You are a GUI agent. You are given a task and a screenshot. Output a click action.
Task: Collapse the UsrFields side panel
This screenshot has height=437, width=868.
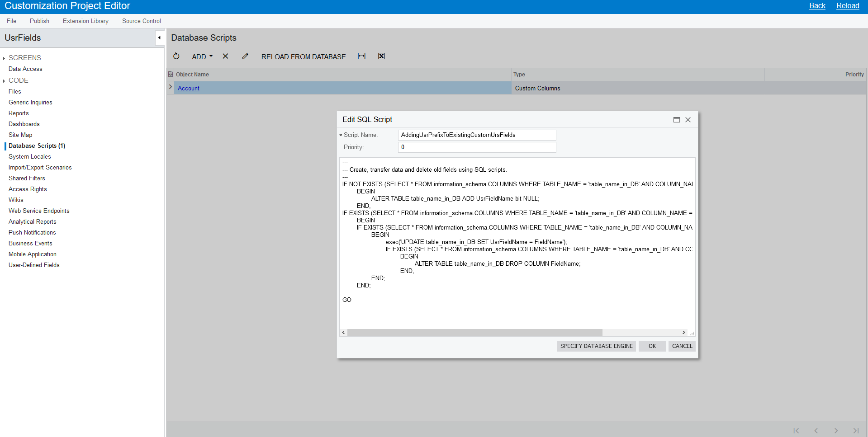click(x=159, y=38)
